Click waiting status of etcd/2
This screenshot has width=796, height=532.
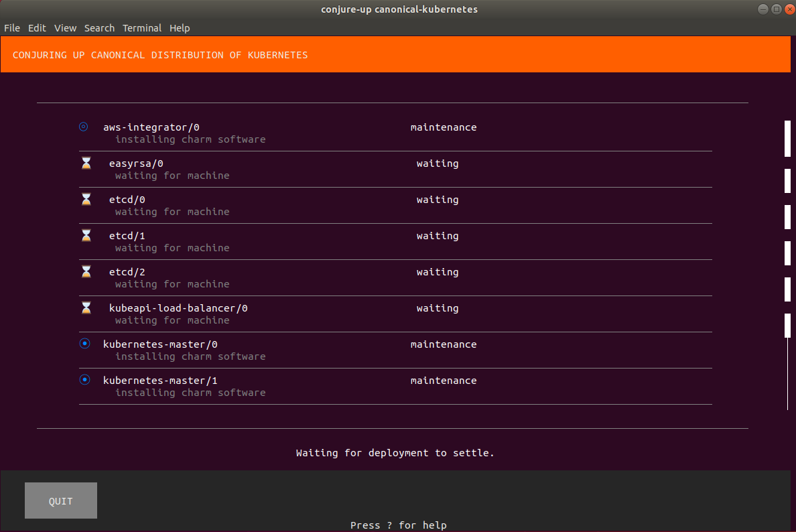[438, 272]
